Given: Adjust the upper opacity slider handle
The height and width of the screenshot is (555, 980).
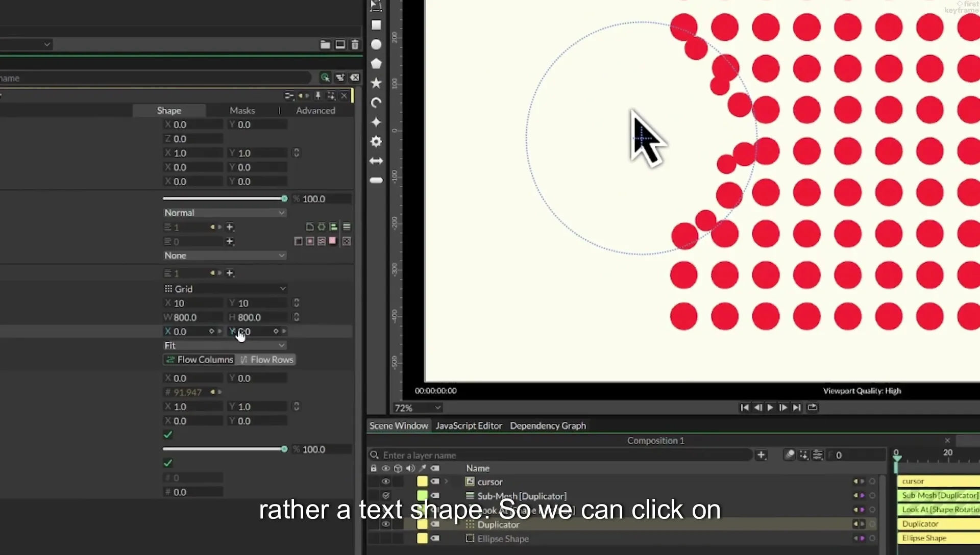Looking at the screenshot, I should click(284, 198).
